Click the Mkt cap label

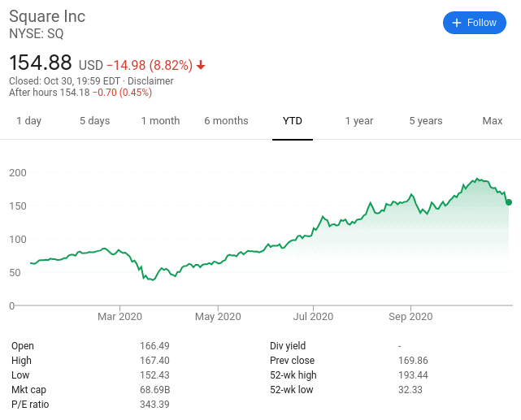(28, 389)
